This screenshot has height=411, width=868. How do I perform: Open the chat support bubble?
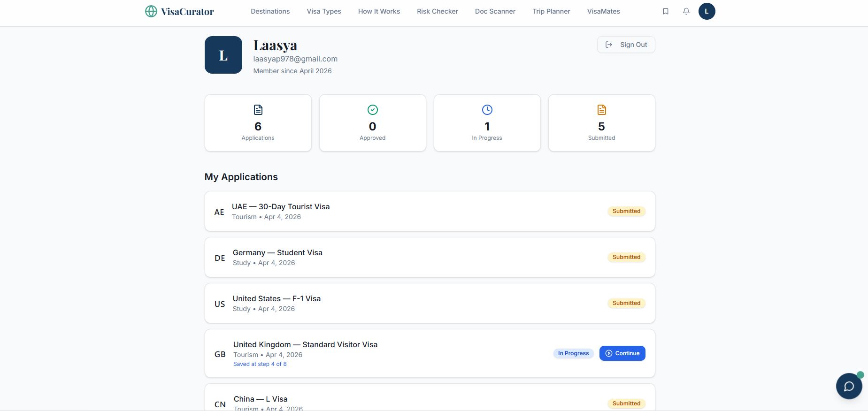849,386
